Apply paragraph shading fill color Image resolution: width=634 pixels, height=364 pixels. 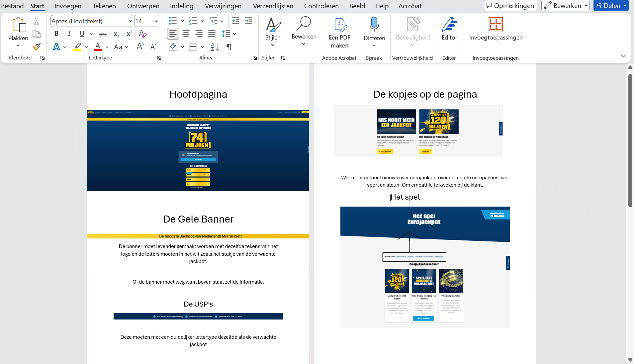coord(173,47)
